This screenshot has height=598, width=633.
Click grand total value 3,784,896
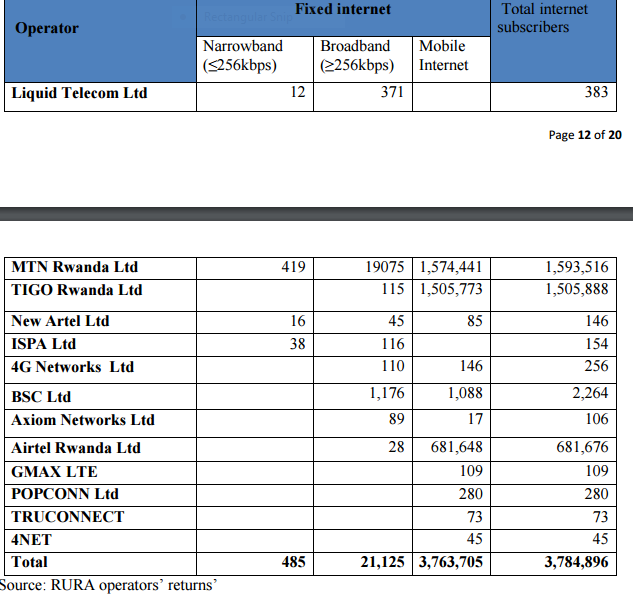pos(576,562)
